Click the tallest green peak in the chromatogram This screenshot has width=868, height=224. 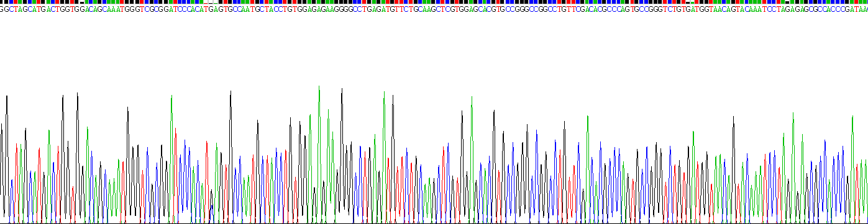pos(319,155)
